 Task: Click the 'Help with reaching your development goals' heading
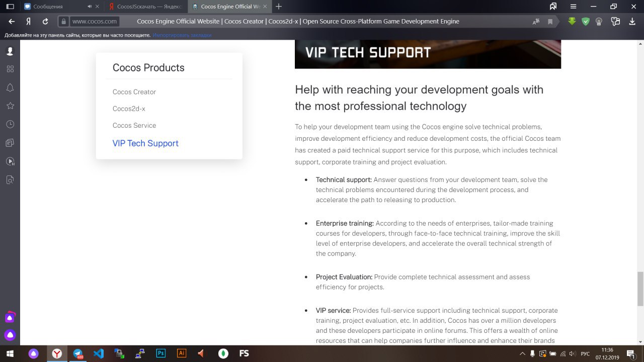[x=419, y=98]
